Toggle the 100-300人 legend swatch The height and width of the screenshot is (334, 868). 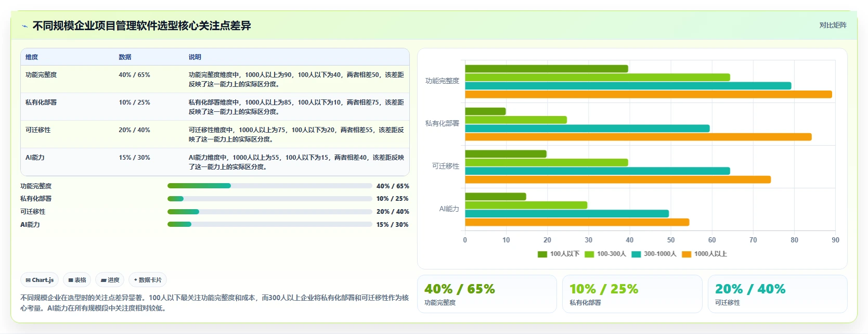point(589,254)
